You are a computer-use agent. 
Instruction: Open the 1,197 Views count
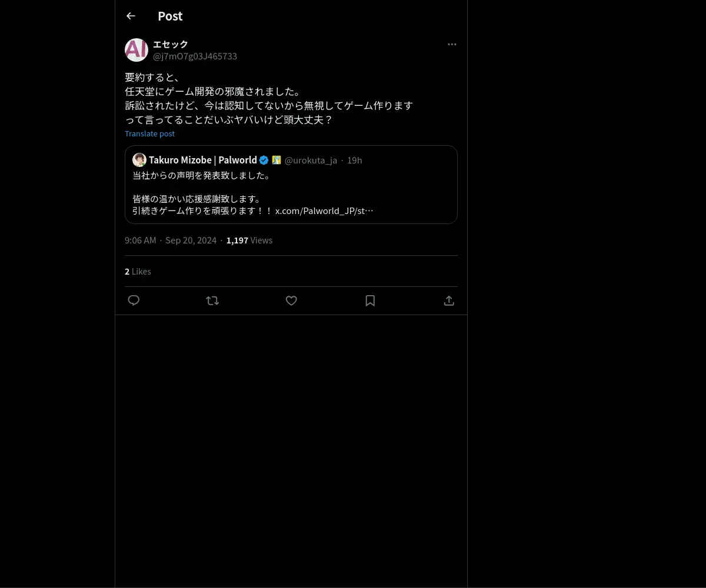249,240
